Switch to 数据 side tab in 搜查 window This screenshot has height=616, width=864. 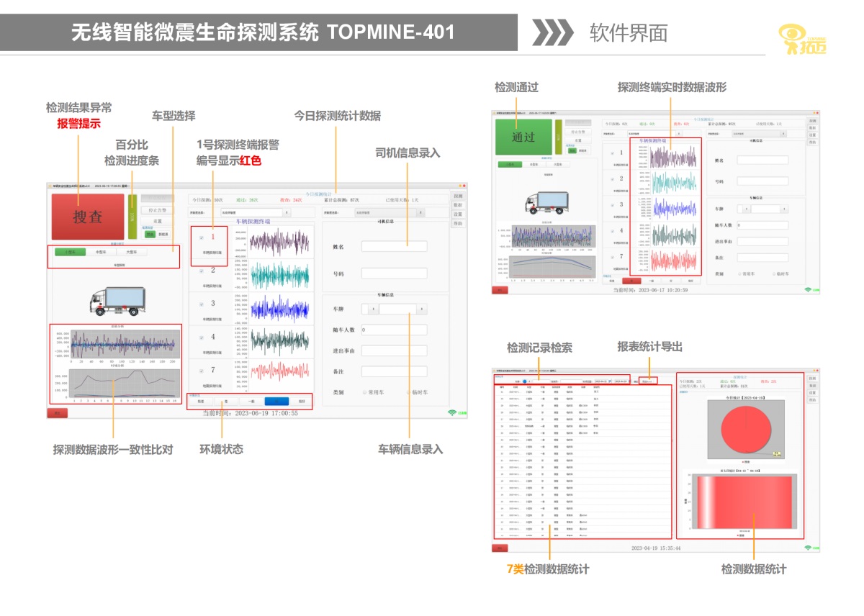458,205
